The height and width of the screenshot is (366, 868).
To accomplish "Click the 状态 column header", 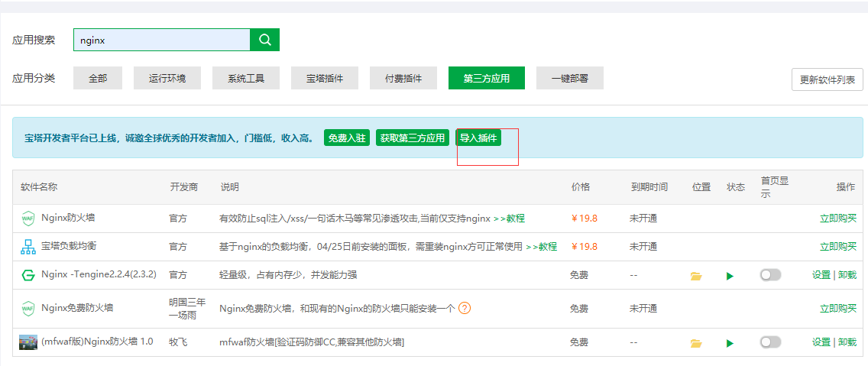I will [736, 187].
